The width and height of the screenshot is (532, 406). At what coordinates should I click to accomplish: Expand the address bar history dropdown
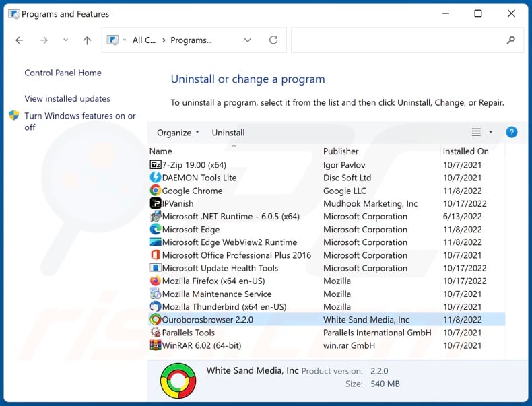pos(248,40)
